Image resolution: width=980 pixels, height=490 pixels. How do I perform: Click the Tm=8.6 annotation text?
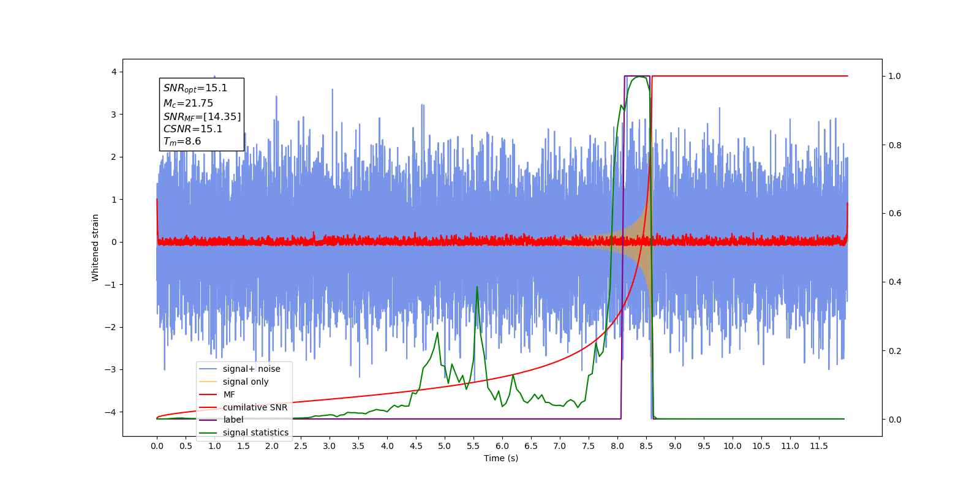click(182, 141)
